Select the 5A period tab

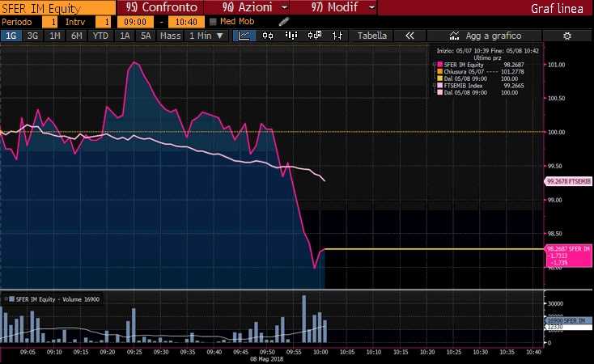click(x=146, y=36)
